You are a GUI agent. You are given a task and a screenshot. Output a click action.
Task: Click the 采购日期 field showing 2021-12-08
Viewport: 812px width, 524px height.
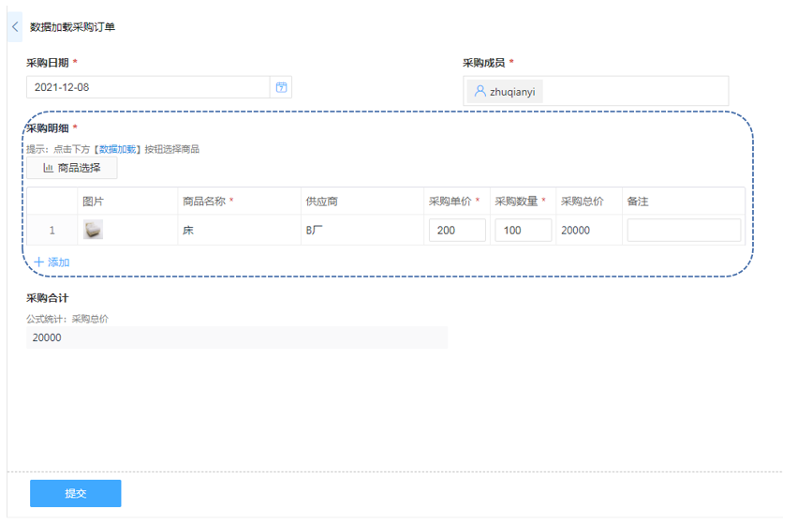point(148,87)
